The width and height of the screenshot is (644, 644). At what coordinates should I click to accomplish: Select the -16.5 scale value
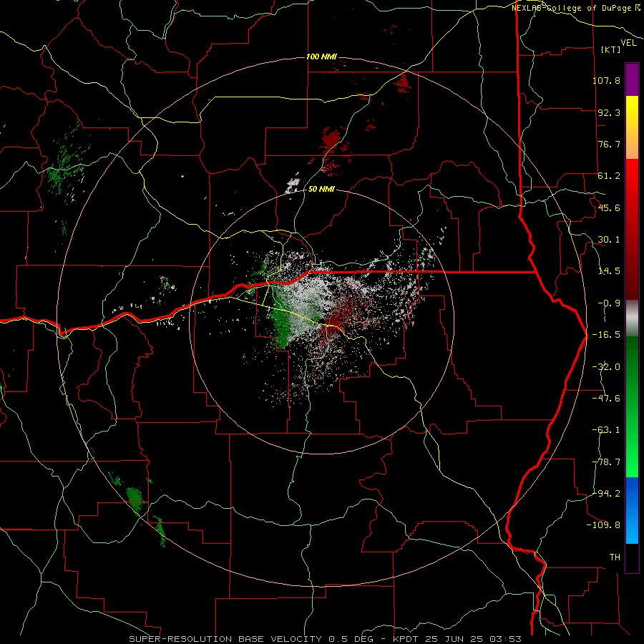(606, 335)
